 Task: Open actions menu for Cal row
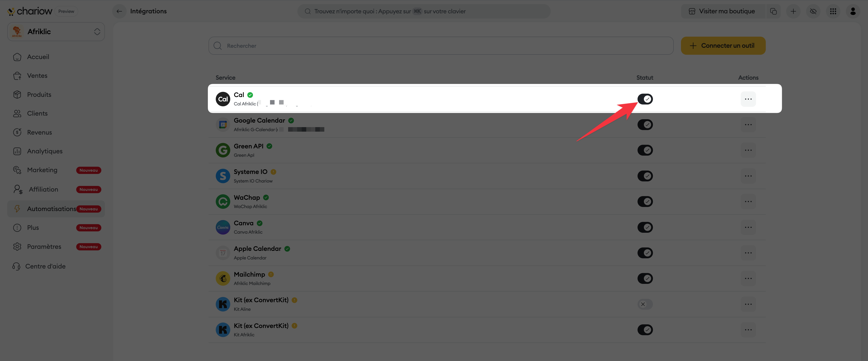(x=748, y=99)
